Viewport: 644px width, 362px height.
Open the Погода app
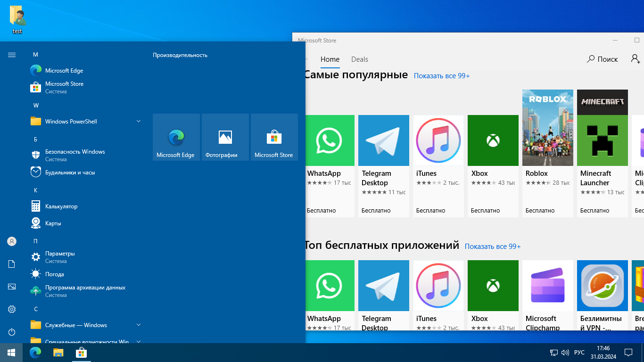(x=54, y=274)
